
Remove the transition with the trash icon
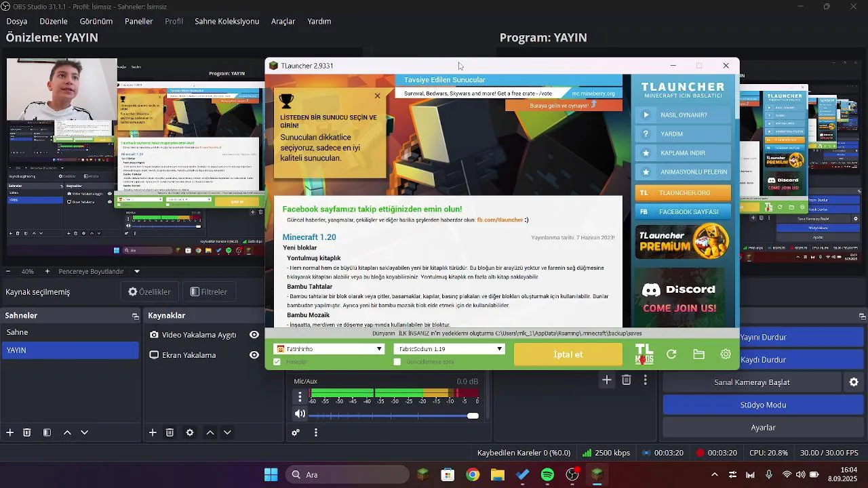pos(627,380)
